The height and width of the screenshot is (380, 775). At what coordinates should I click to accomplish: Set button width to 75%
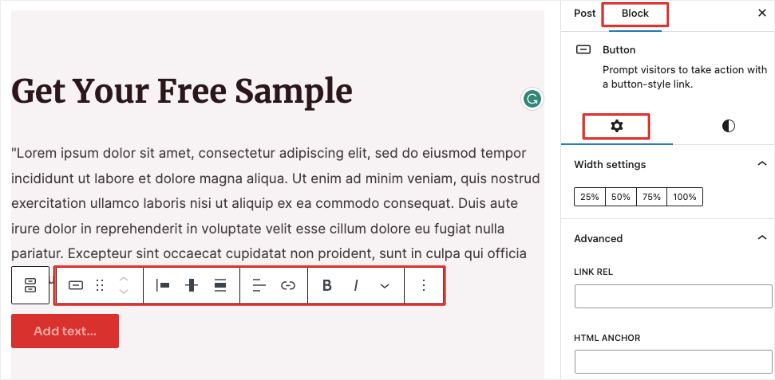pyautogui.click(x=651, y=197)
